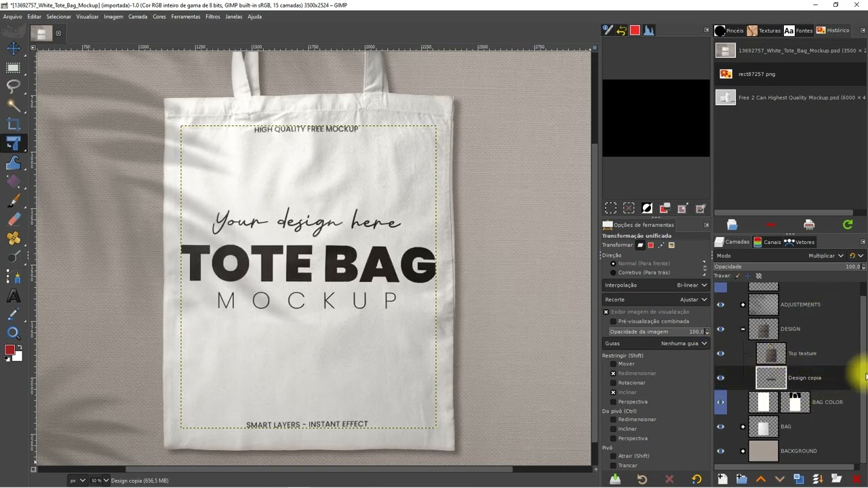Select the Crop tool
This screenshot has height=488, width=868.
[x=13, y=125]
